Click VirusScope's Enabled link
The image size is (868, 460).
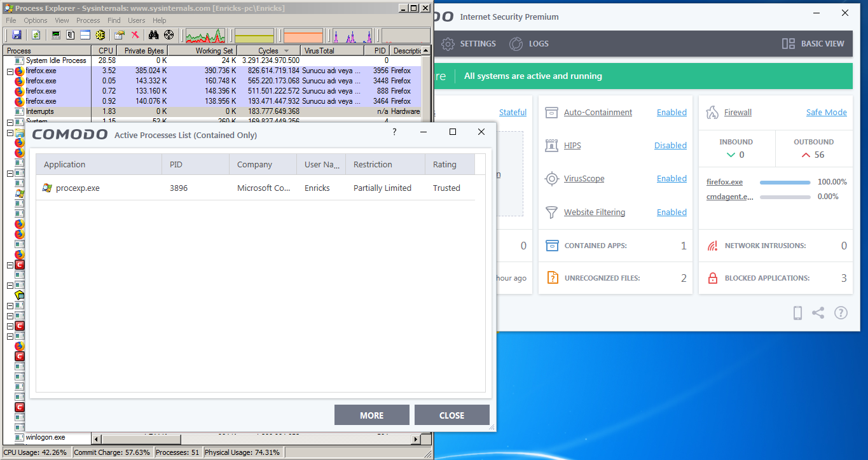[672, 179]
